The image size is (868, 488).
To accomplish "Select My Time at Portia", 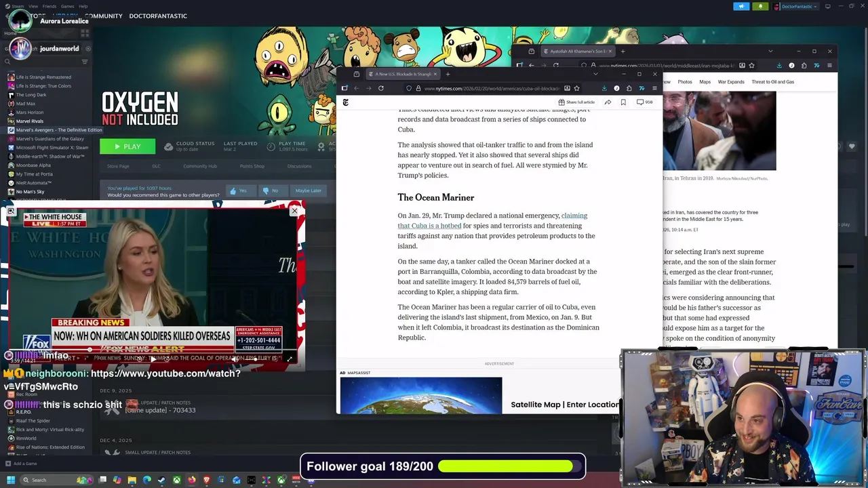I will click(35, 174).
